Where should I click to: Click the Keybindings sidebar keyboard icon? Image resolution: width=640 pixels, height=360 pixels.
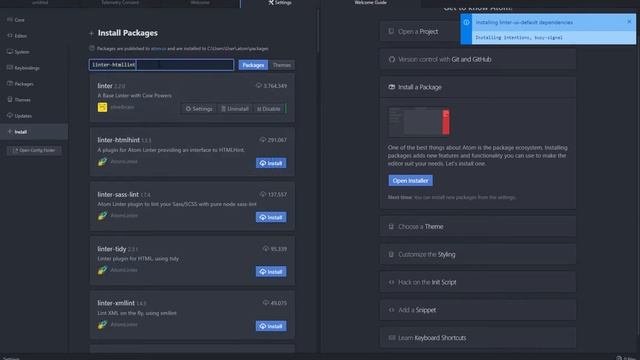click(10, 67)
